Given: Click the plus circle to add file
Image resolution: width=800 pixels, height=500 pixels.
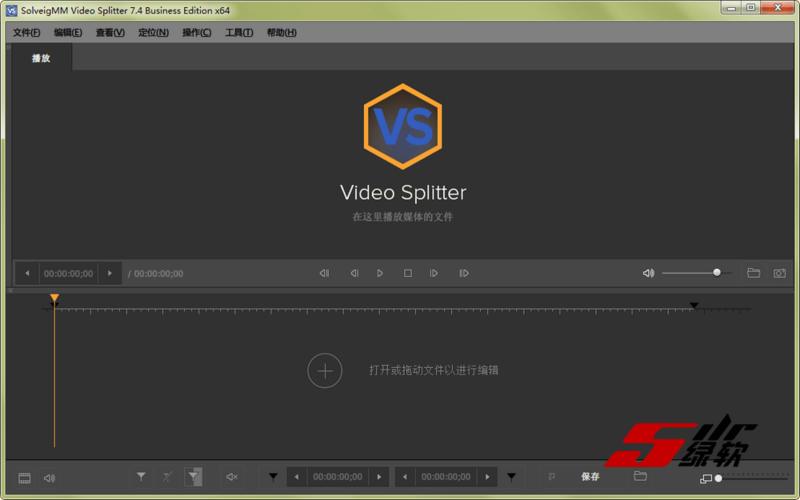Looking at the screenshot, I should click(x=325, y=371).
